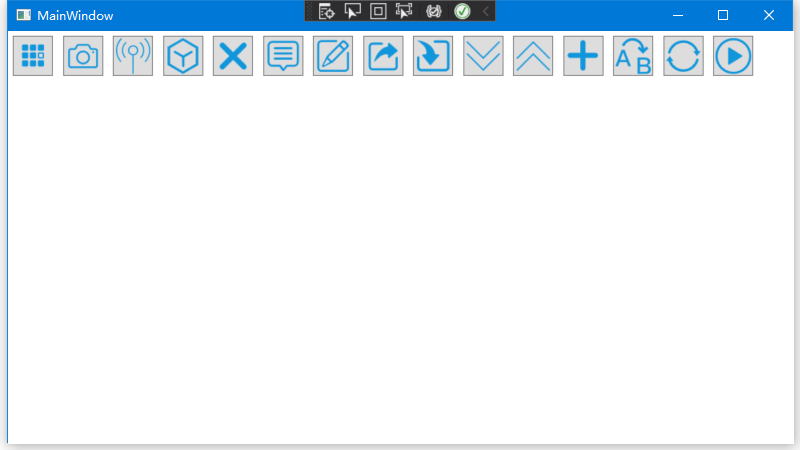
Task: Minimize the MainWindow window
Action: click(x=678, y=15)
